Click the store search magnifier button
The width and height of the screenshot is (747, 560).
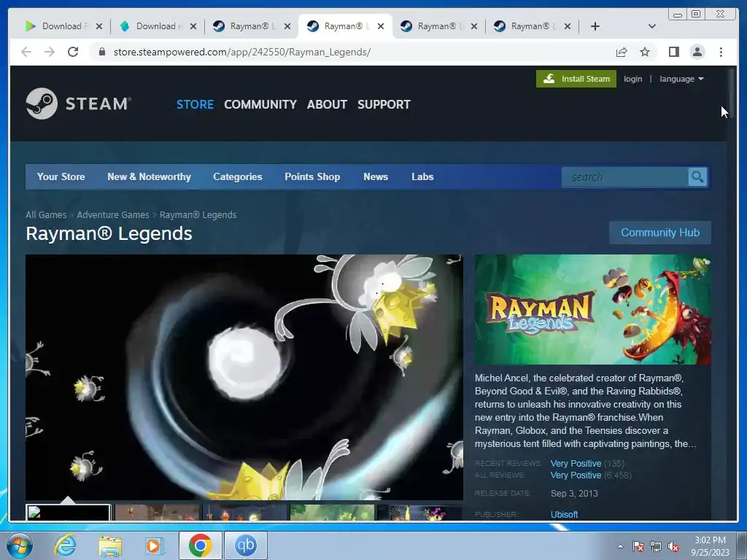[697, 177]
